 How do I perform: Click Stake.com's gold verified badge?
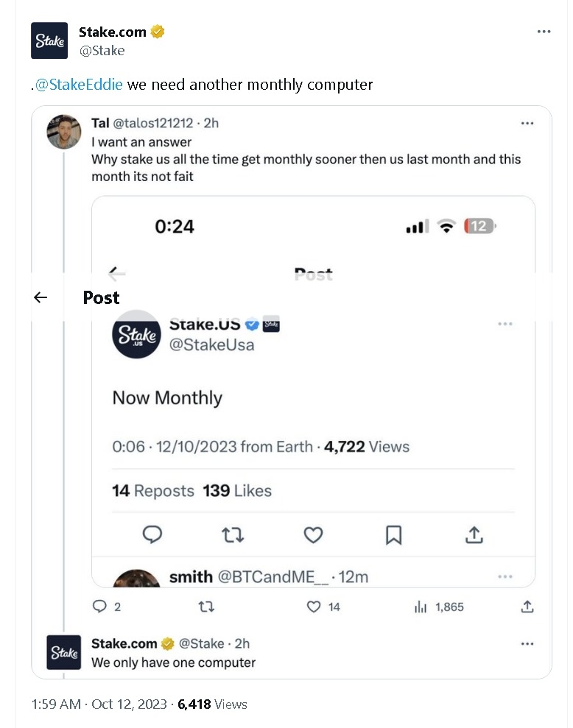click(x=155, y=31)
